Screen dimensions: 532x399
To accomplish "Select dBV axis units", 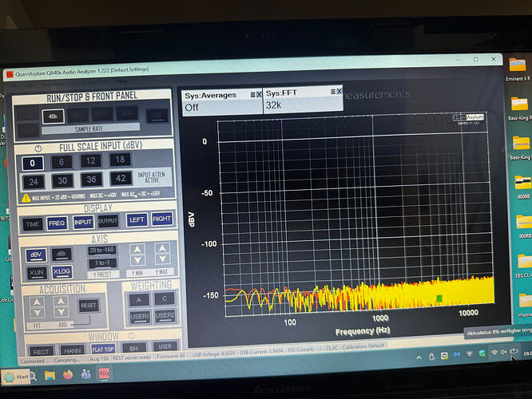I will 36,255.
